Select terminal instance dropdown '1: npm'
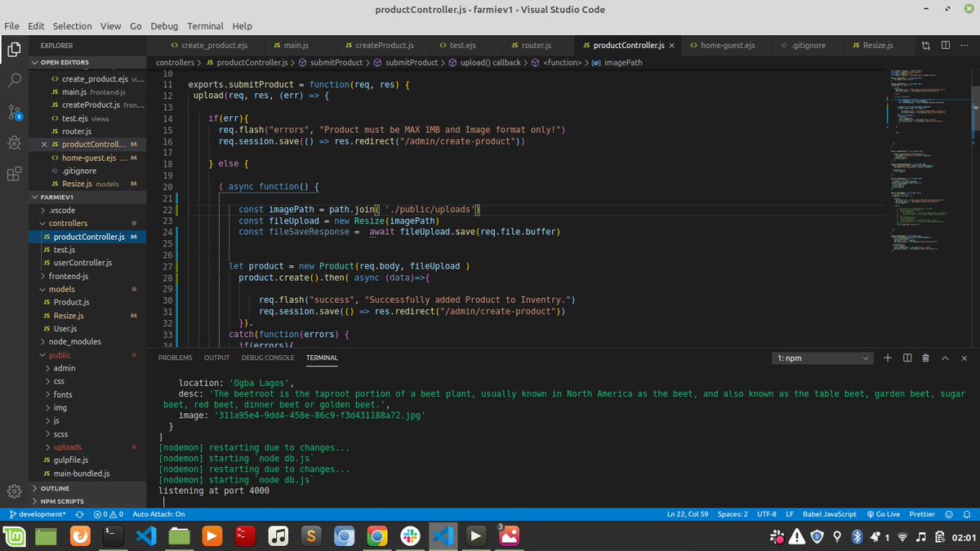The height and width of the screenshot is (551, 980). click(822, 358)
